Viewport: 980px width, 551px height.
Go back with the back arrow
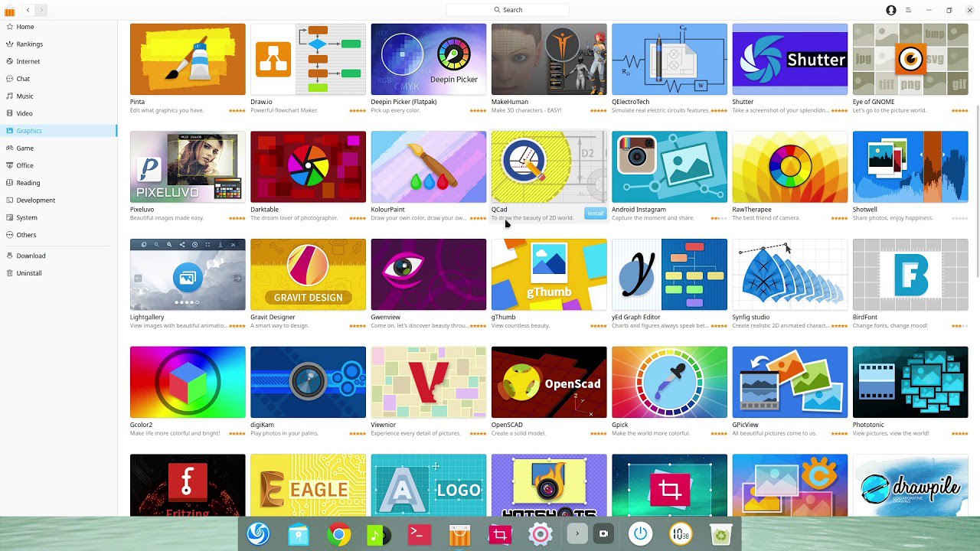point(28,10)
